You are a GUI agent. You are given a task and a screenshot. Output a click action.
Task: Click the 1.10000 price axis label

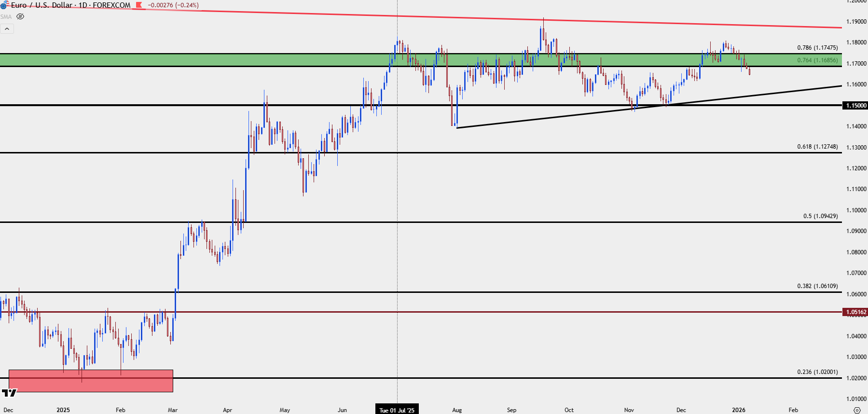(856, 210)
